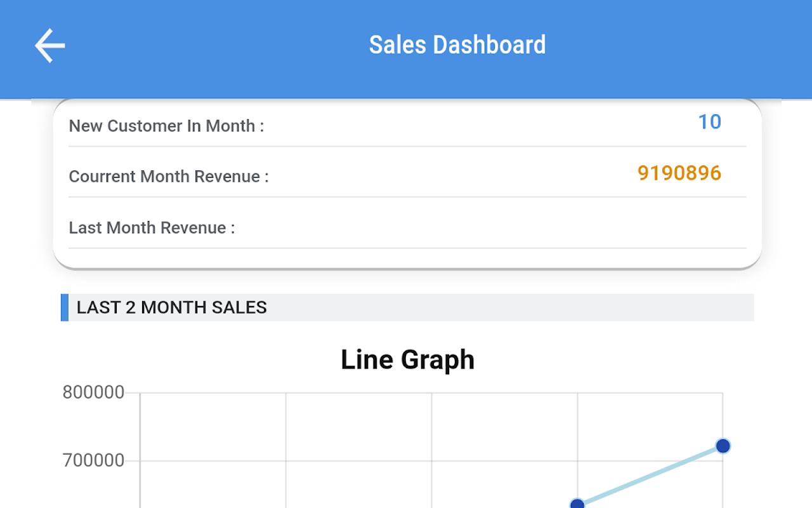The height and width of the screenshot is (508, 812).
Task: Click the 800000 horizontal gridline at chart top
Action: (358, 392)
